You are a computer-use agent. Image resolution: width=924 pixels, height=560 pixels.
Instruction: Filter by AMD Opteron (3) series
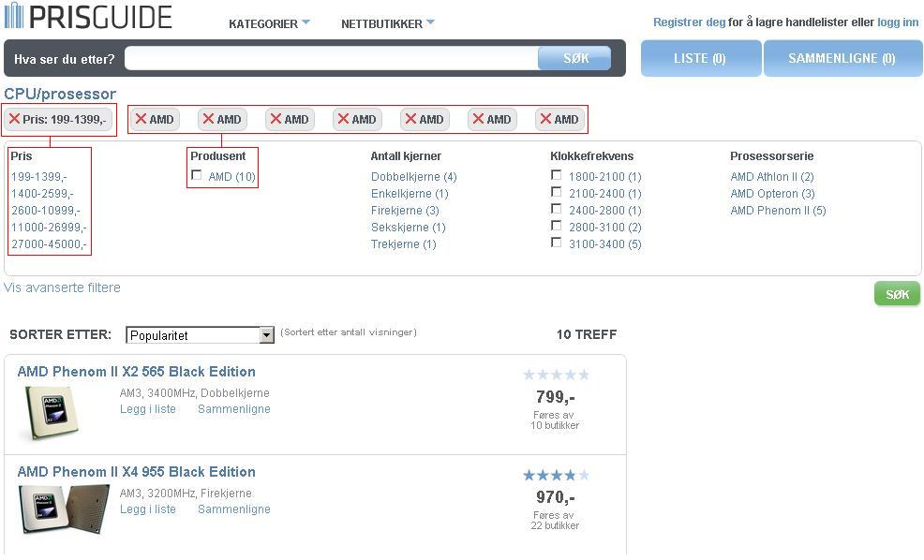tap(772, 194)
